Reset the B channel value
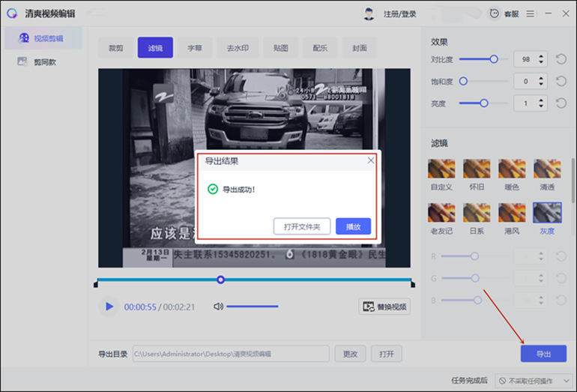This screenshot has height=392, width=577. point(561,301)
